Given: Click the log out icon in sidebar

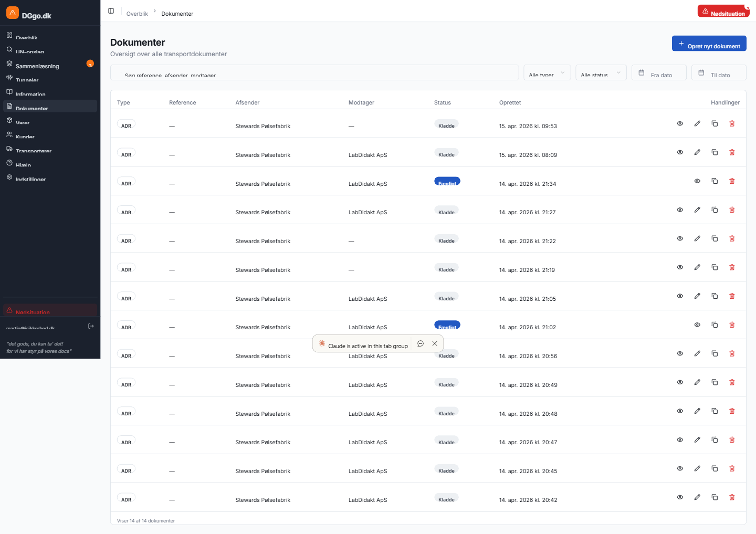Looking at the screenshot, I should (x=91, y=326).
